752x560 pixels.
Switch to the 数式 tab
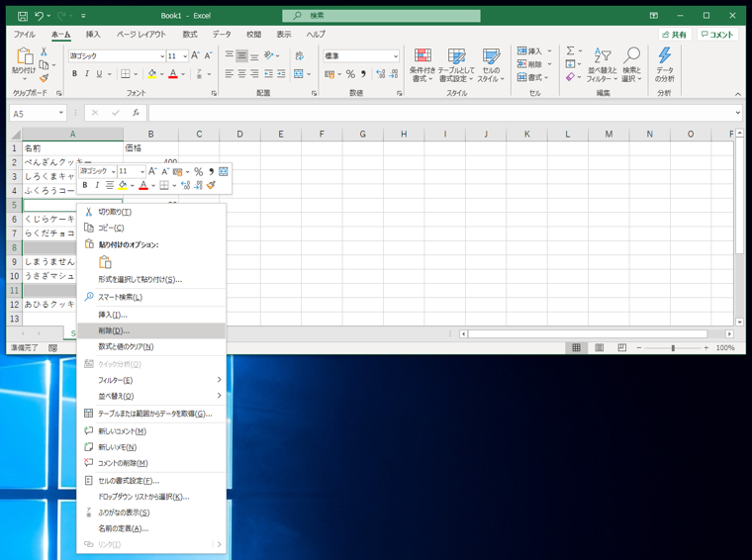190,34
